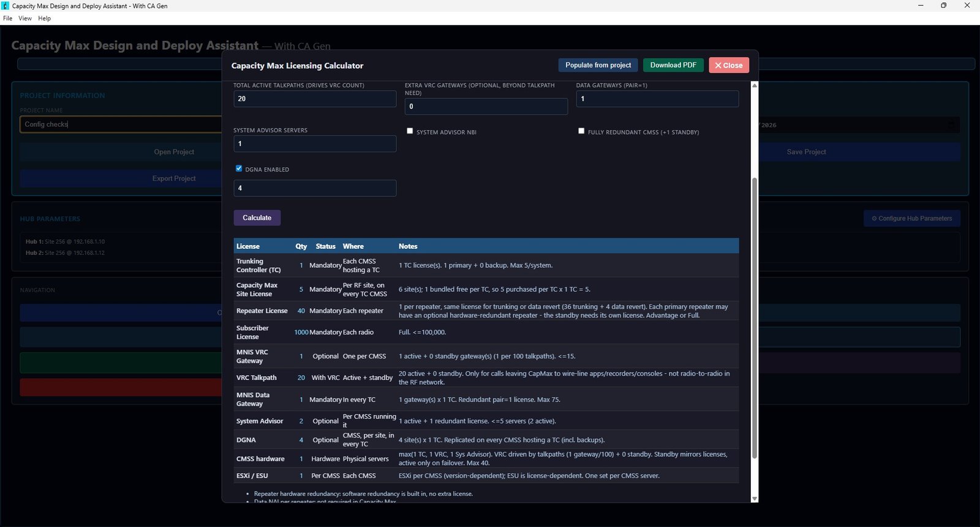
Task: Click the Extra VRC Gateways input
Action: click(486, 107)
